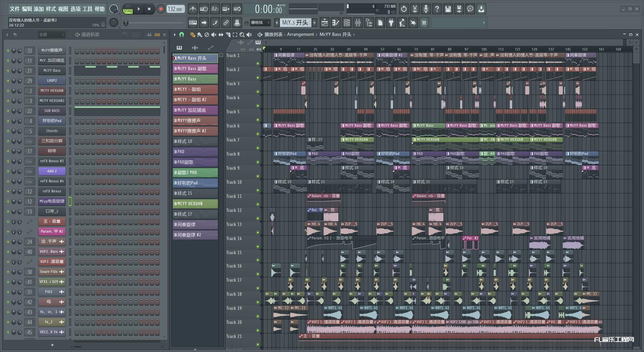Open the 样式 menu
The width and height of the screenshot is (644, 352).
(x=51, y=9)
